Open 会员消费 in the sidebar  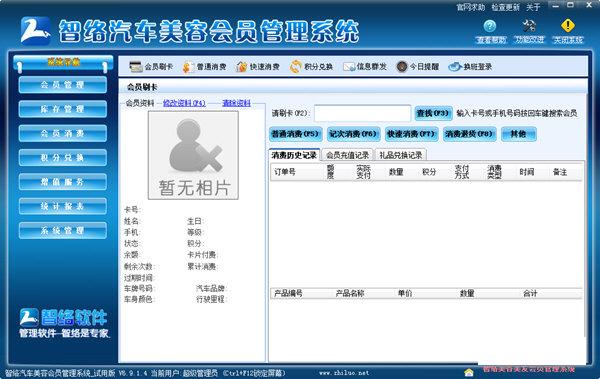pos(63,134)
